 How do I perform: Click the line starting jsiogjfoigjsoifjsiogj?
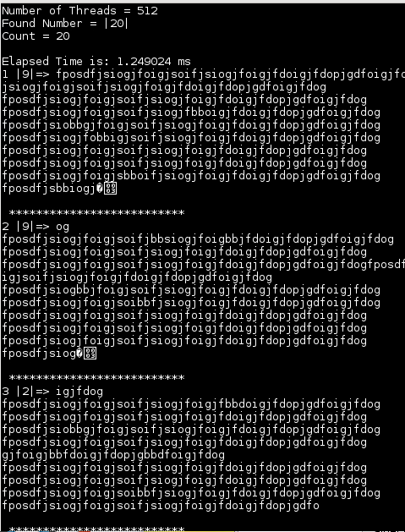click(x=164, y=87)
